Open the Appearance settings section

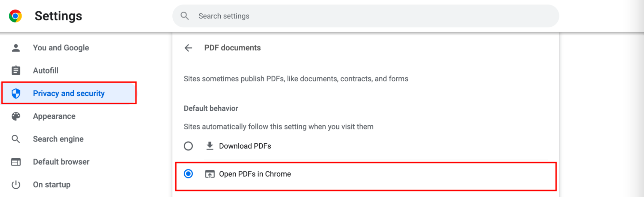tap(54, 116)
